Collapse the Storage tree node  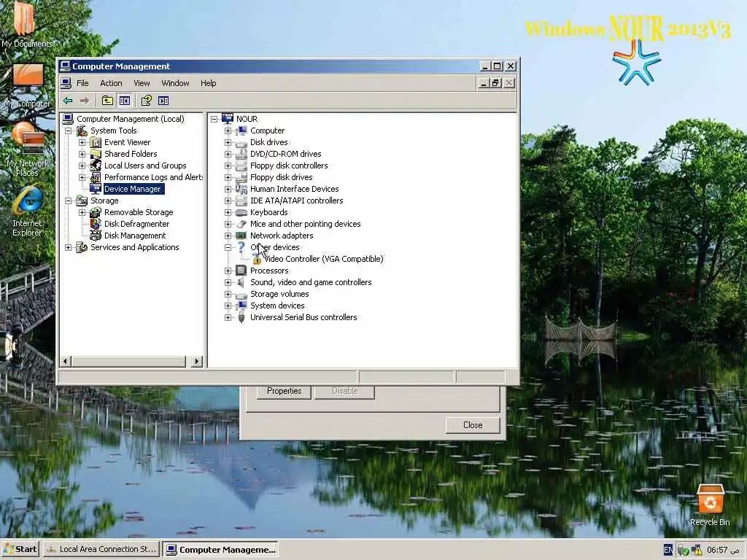(x=68, y=201)
